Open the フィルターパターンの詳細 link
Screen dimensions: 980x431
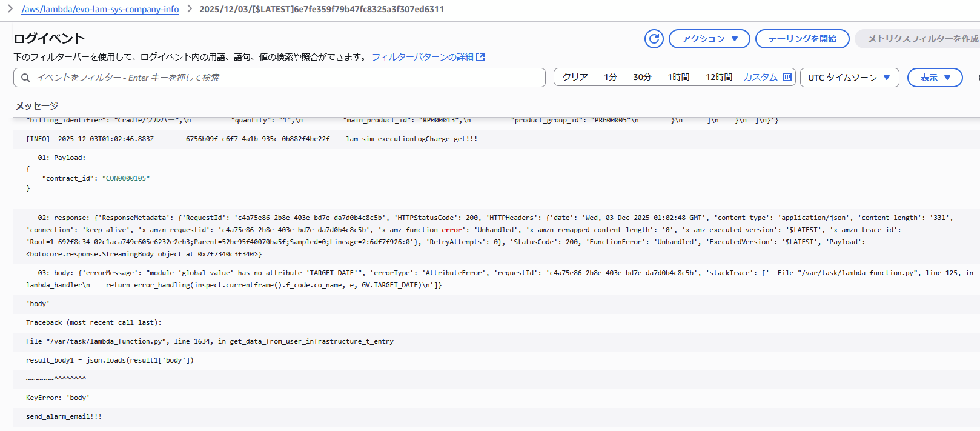[422, 57]
